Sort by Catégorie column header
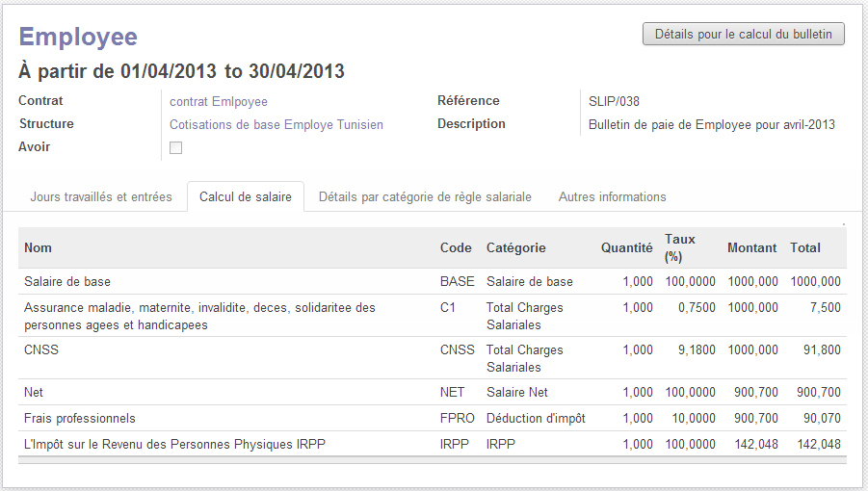868x491 pixels. pos(515,247)
